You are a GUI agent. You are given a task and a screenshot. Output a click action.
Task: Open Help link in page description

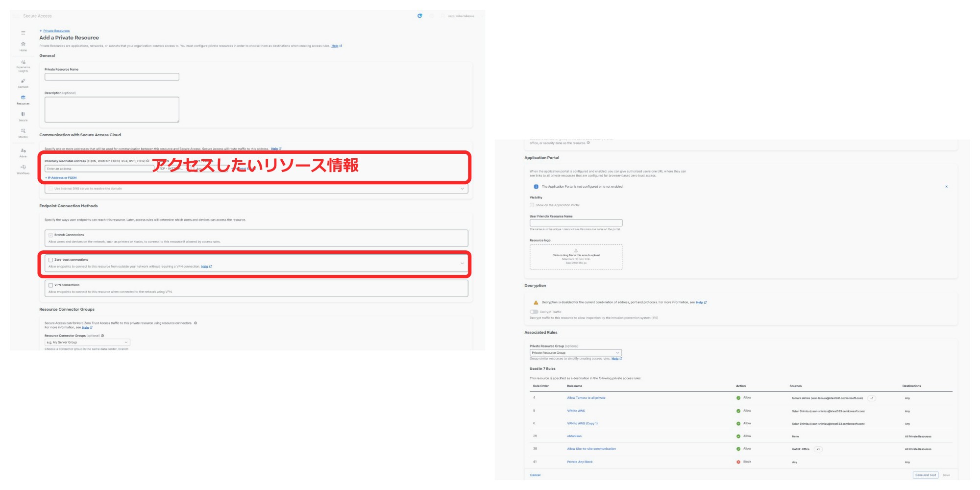pos(337,46)
